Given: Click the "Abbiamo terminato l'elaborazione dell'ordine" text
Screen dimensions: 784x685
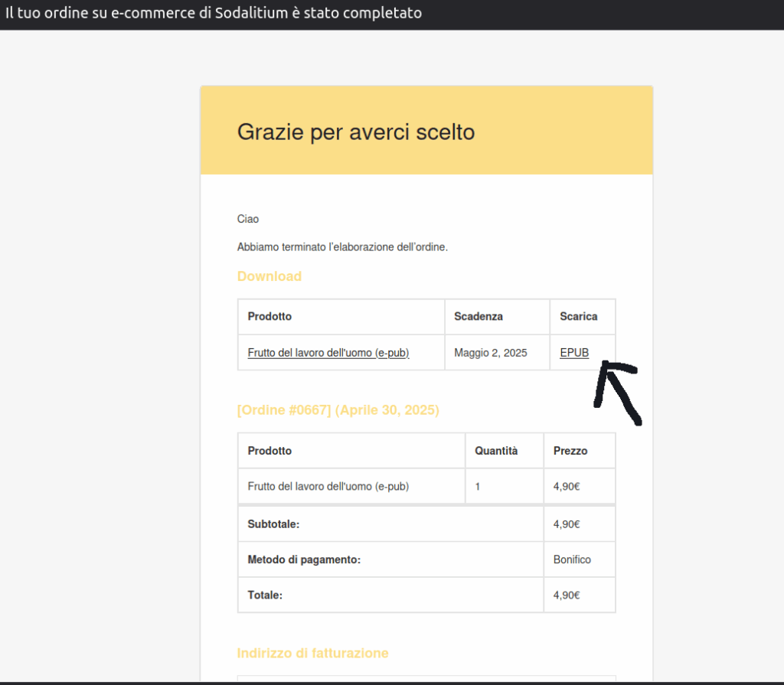Looking at the screenshot, I should pos(342,247).
